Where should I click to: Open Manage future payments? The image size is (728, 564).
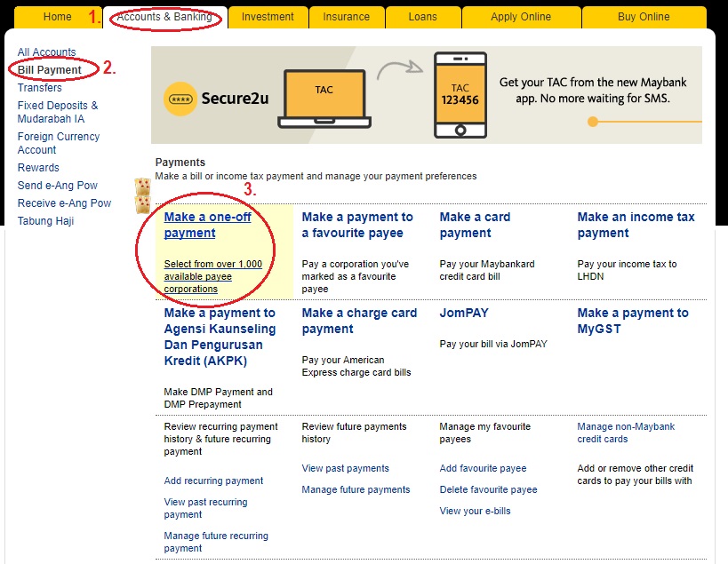coord(355,489)
